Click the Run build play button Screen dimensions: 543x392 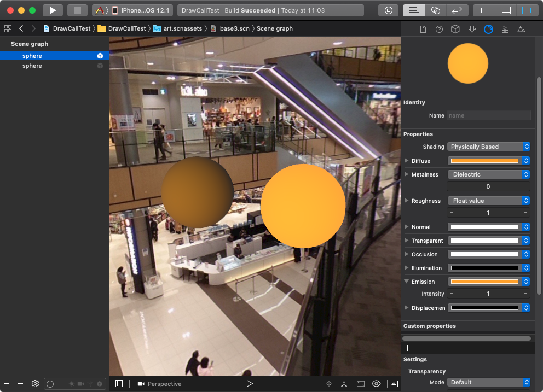(53, 10)
